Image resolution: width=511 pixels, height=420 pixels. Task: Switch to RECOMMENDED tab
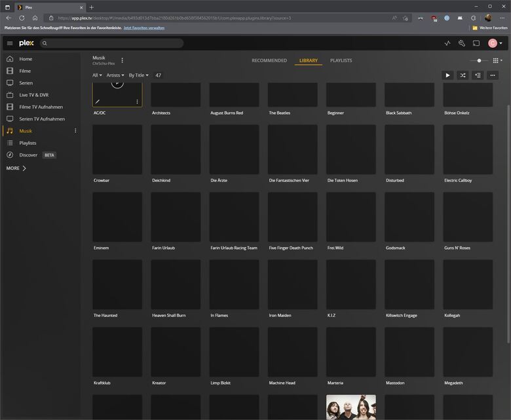point(269,60)
